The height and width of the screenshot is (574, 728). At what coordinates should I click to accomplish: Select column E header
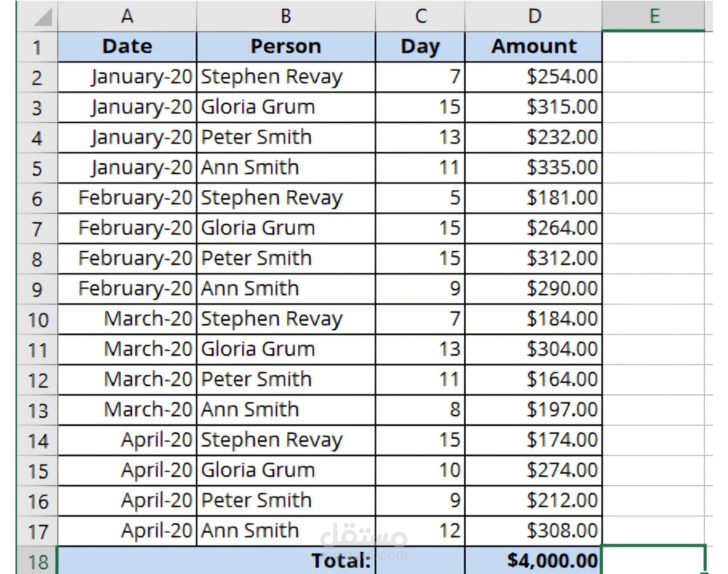(653, 16)
